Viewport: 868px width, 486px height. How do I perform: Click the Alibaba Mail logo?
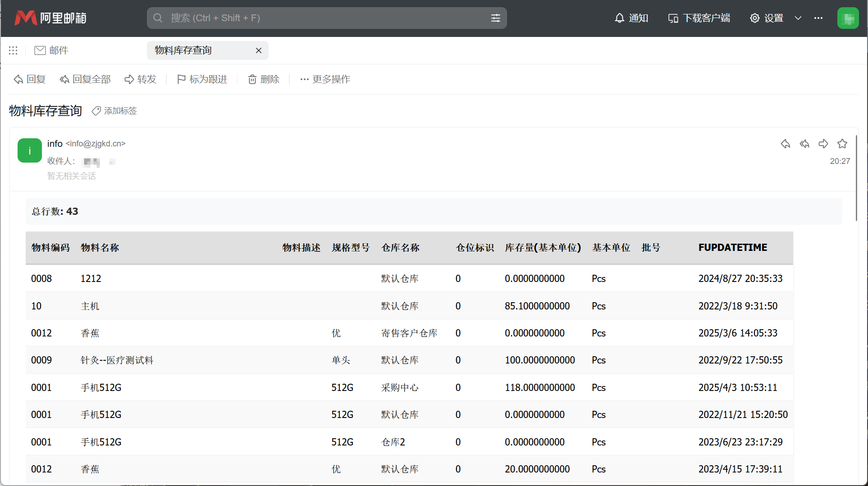click(50, 18)
